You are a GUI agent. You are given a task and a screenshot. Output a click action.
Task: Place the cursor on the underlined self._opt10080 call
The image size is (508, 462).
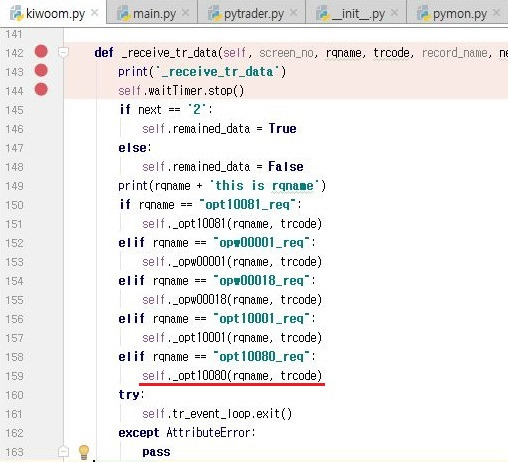tap(232, 376)
